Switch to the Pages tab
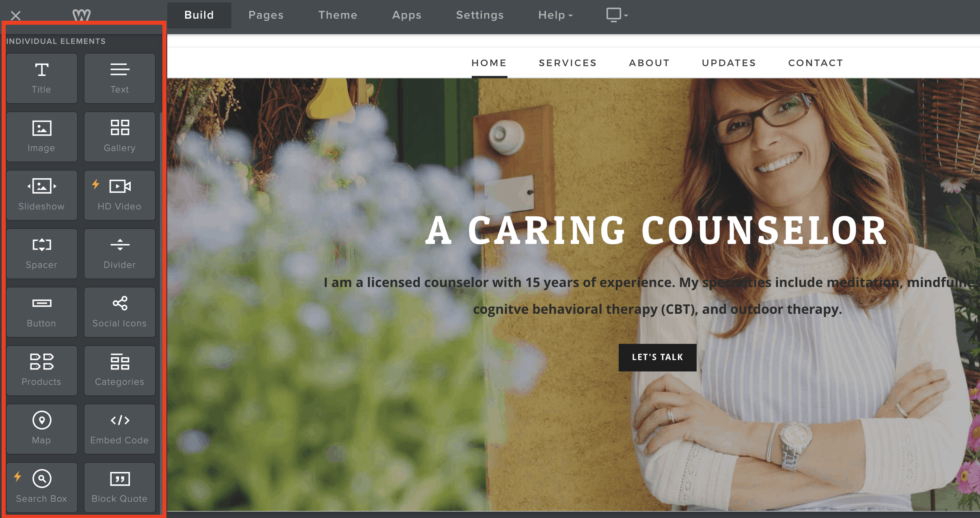The height and width of the screenshot is (518, 980). [266, 15]
